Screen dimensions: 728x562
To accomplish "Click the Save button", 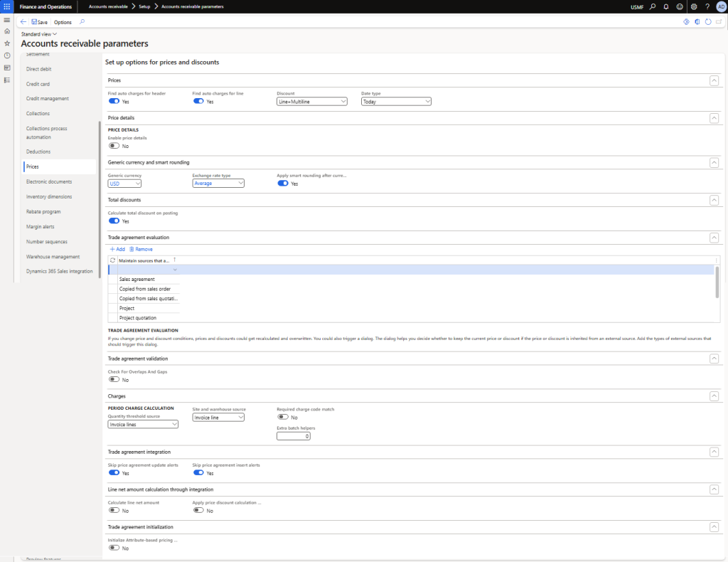I will pyautogui.click(x=39, y=22).
